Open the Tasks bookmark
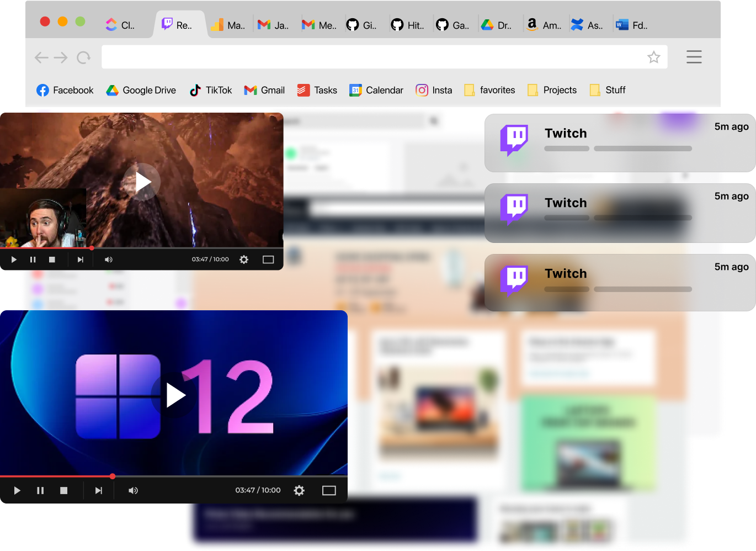 pyautogui.click(x=317, y=90)
